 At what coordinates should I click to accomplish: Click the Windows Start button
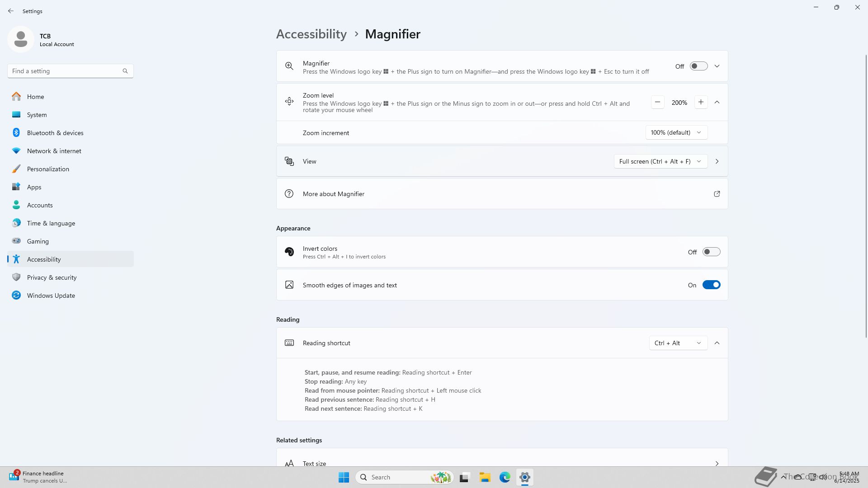point(344,477)
